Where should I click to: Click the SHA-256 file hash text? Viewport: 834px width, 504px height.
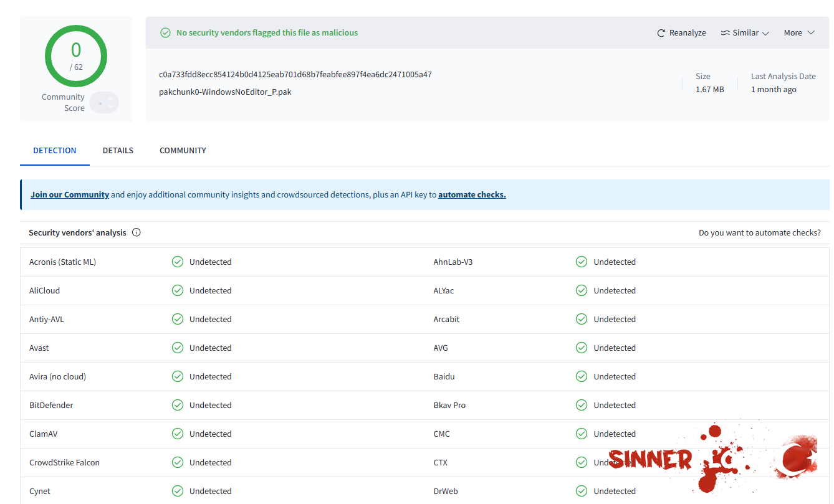point(295,74)
